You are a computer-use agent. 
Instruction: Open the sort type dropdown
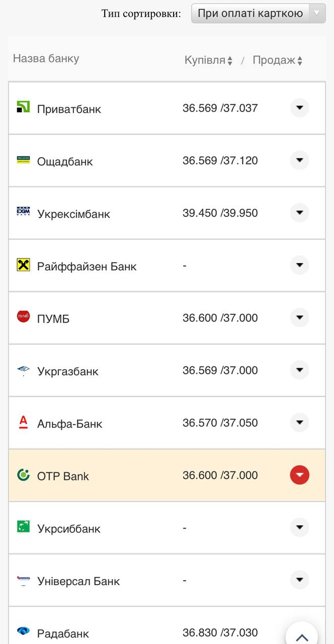point(258,14)
